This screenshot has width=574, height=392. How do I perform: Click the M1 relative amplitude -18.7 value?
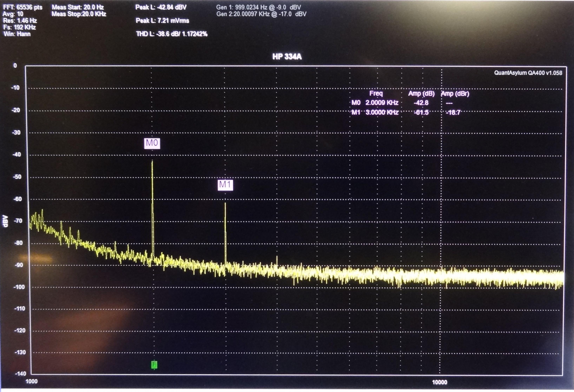click(453, 113)
